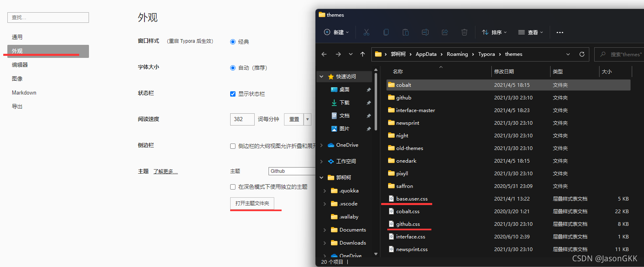Select the interface.css file icon

pyautogui.click(x=391, y=236)
